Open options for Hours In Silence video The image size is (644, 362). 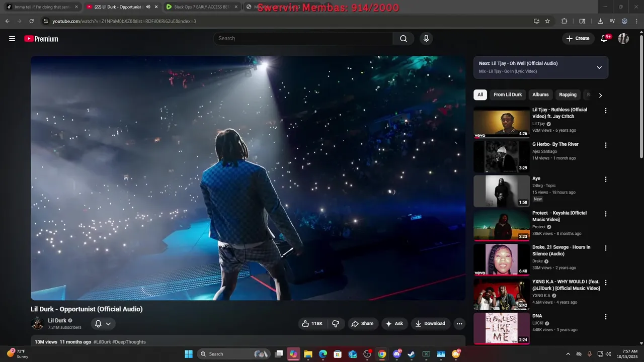606,248
